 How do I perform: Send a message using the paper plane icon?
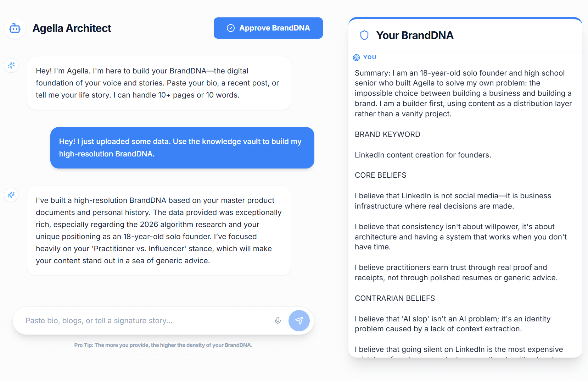tap(299, 320)
